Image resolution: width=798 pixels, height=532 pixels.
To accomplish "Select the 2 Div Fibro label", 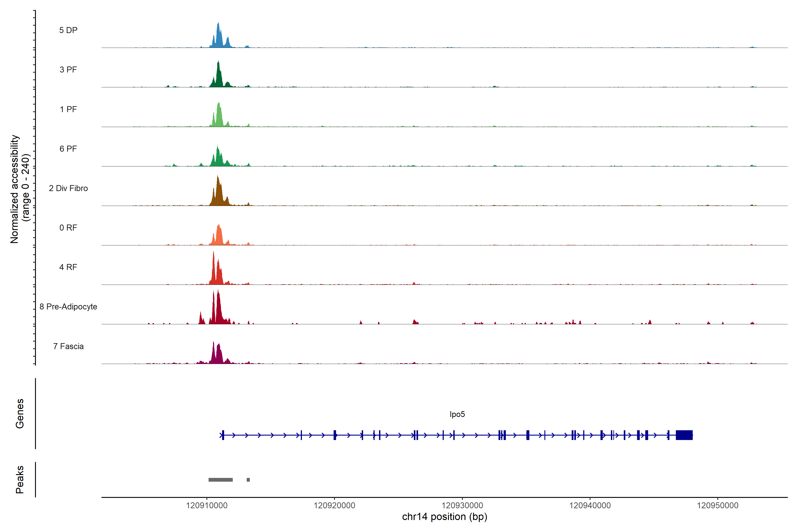I will point(68,188).
